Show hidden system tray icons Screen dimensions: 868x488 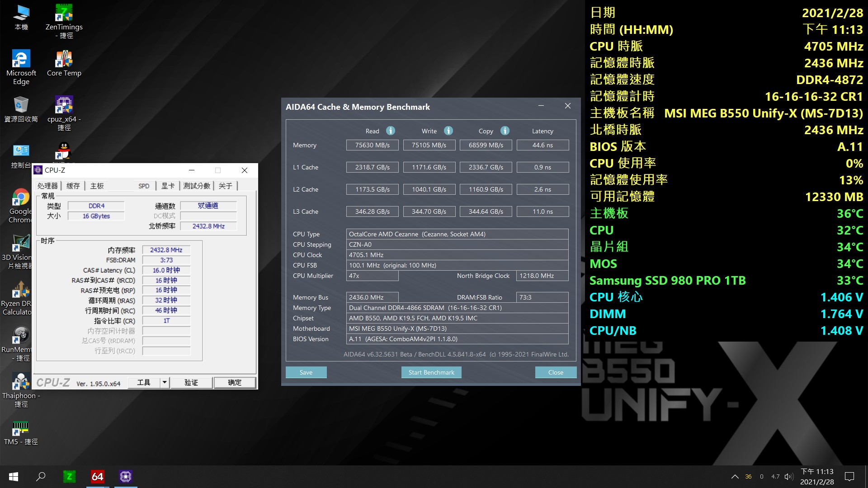click(735, 477)
